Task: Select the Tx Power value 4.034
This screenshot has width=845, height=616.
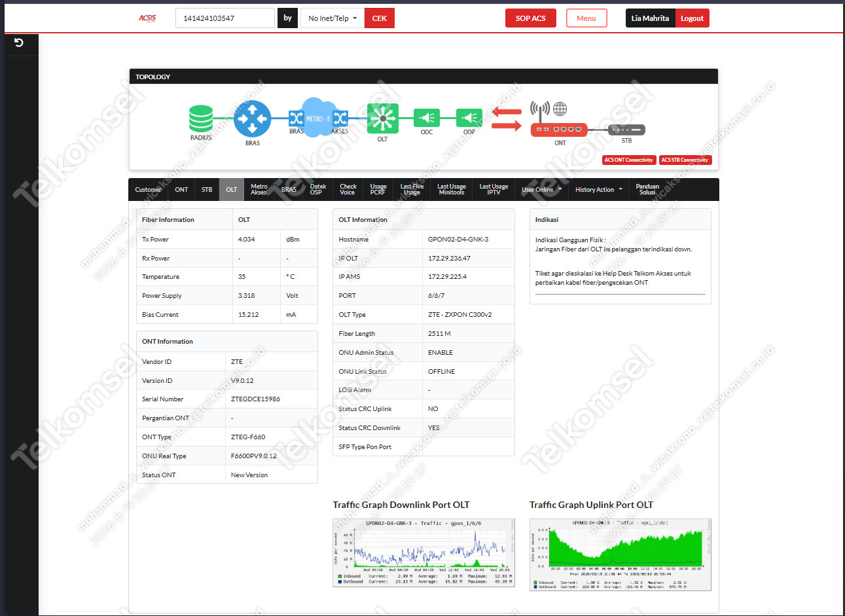Action: (x=247, y=240)
